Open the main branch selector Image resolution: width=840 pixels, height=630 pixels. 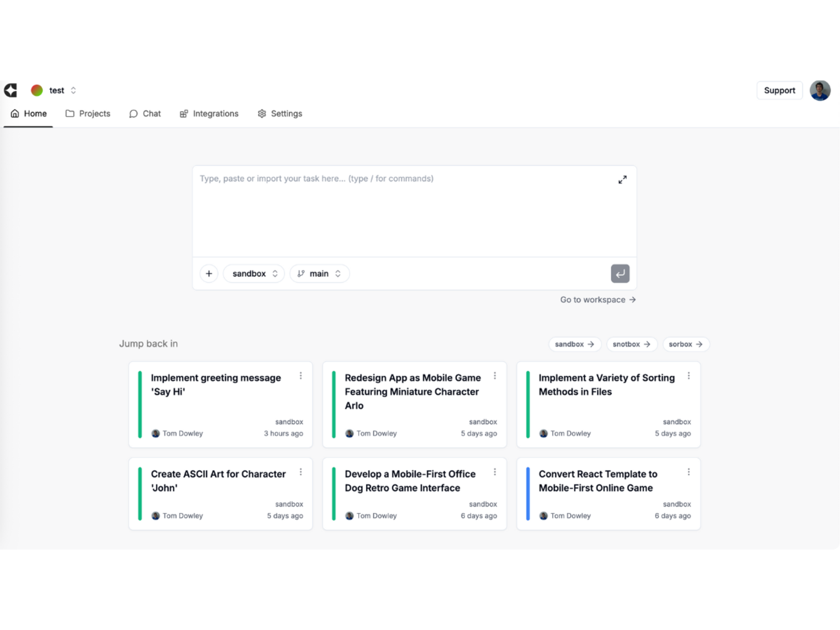[x=319, y=273]
